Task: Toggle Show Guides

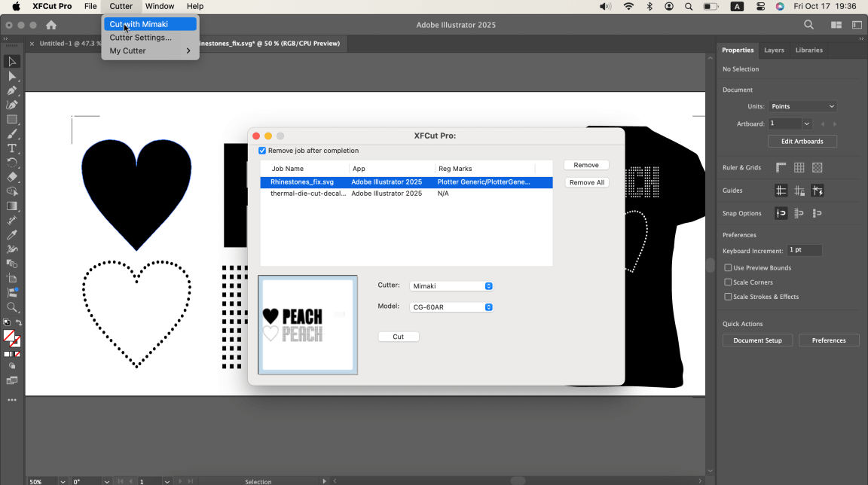Action: click(781, 191)
